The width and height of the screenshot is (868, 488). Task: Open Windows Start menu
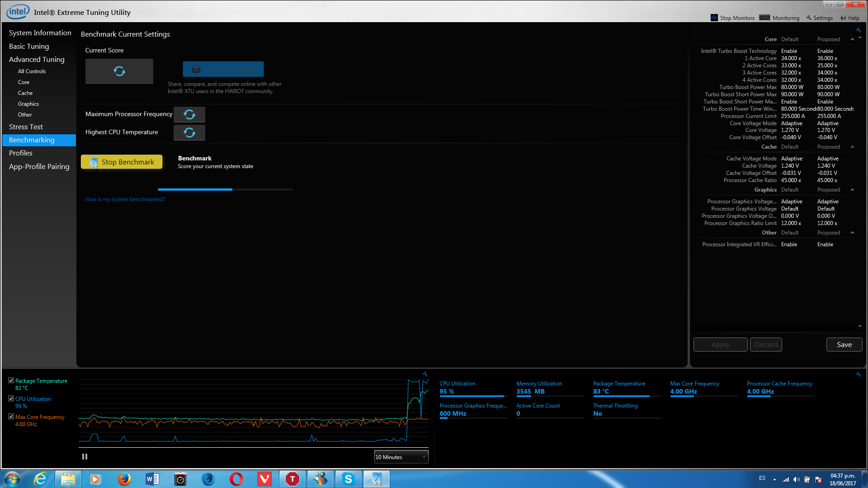click(x=12, y=479)
